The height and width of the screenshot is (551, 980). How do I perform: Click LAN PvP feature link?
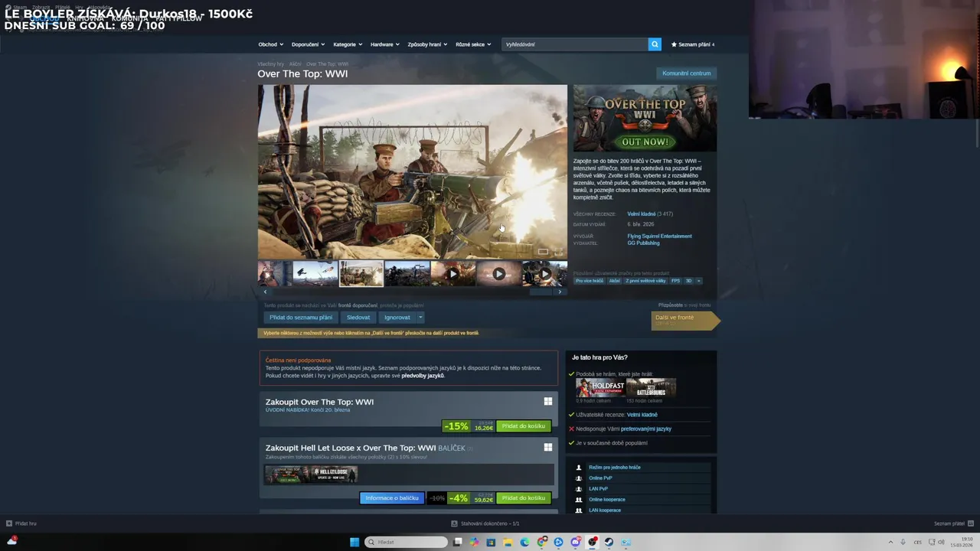598,489
